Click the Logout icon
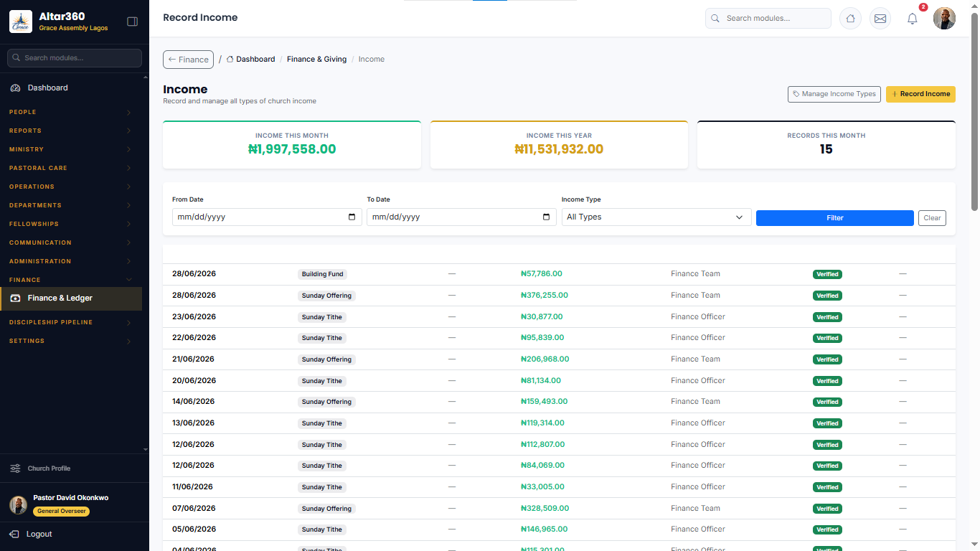Image resolution: width=980 pixels, height=551 pixels. pyautogui.click(x=14, y=534)
